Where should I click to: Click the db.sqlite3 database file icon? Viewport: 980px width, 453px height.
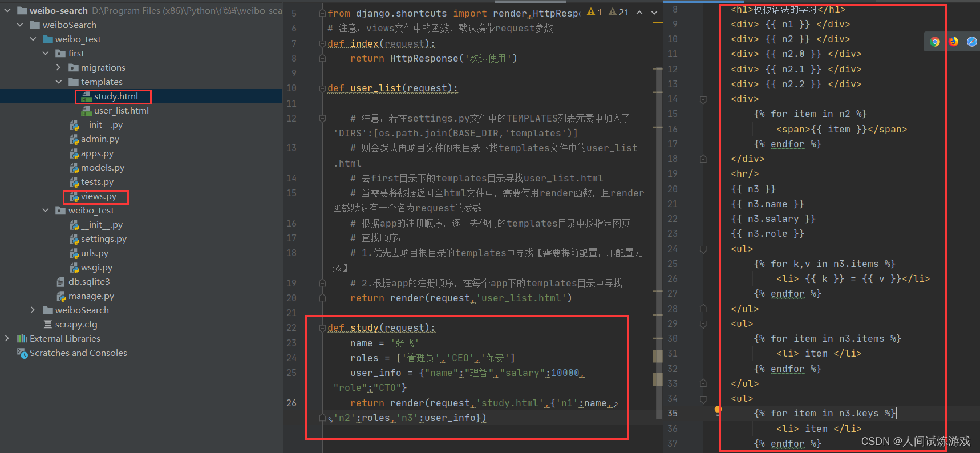tap(61, 282)
